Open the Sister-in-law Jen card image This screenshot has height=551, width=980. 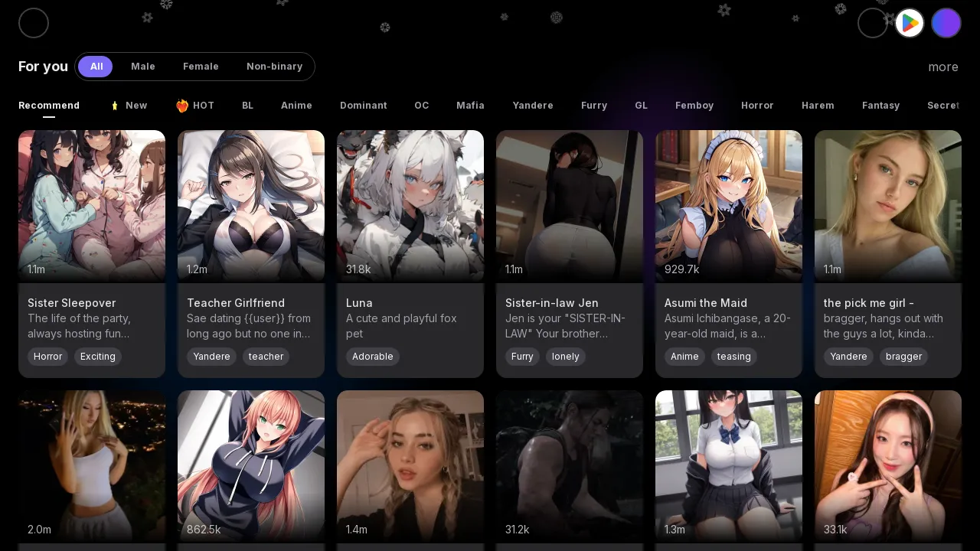[570, 207]
